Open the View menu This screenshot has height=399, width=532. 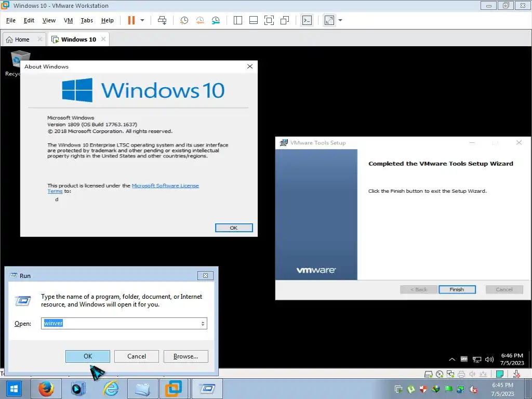(49, 20)
